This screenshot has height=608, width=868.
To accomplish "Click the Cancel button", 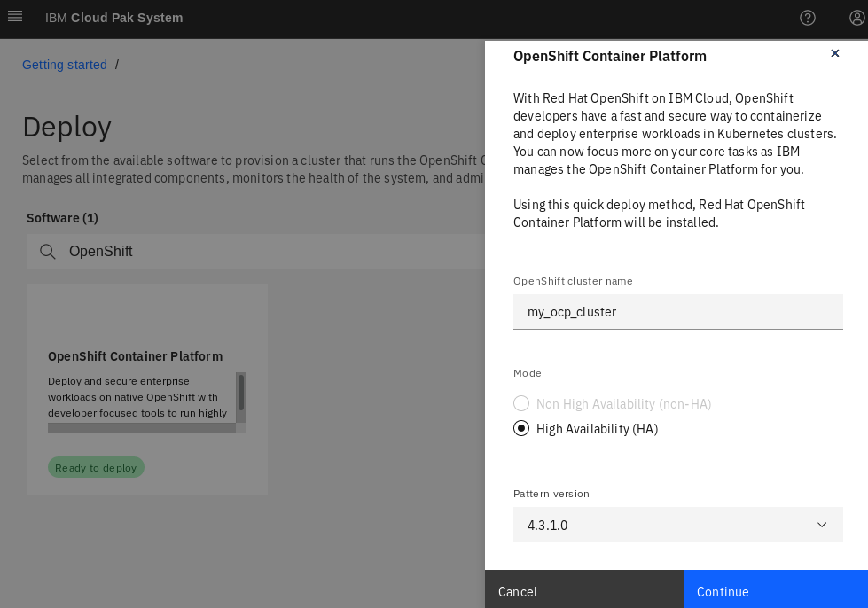I will point(584,589).
